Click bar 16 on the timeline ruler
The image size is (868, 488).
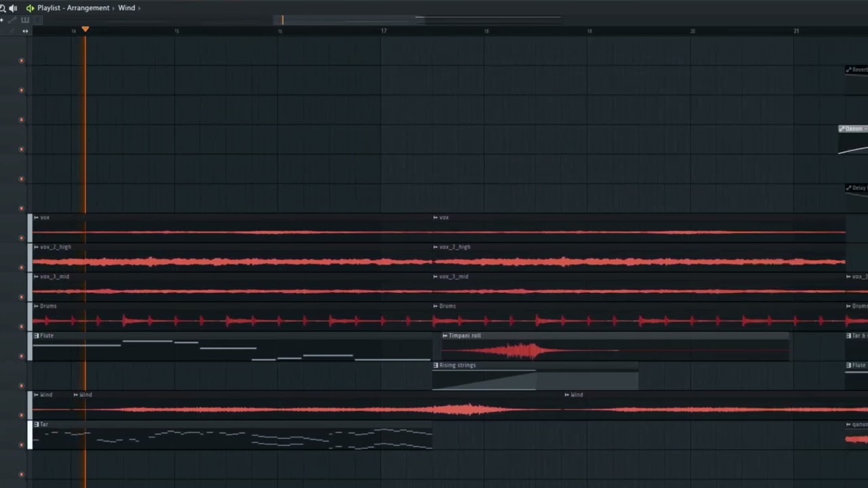pyautogui.click(x=279, y=31)
